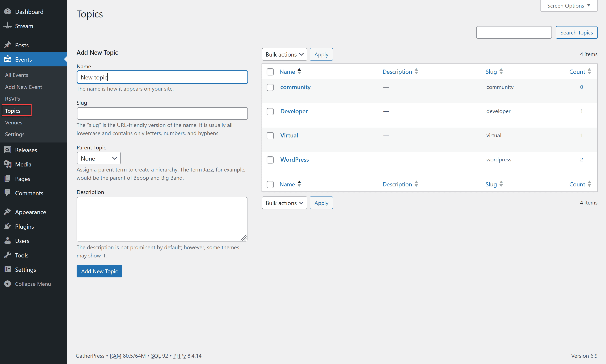Click the Pages icon in sidebar
This screenshot has width=606, height=364.
8,179
